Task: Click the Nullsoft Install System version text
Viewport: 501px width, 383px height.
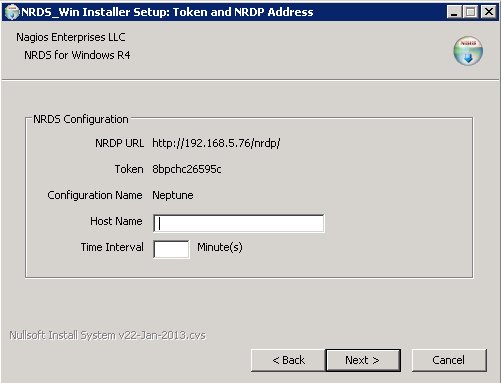Action: coord(107,335)
